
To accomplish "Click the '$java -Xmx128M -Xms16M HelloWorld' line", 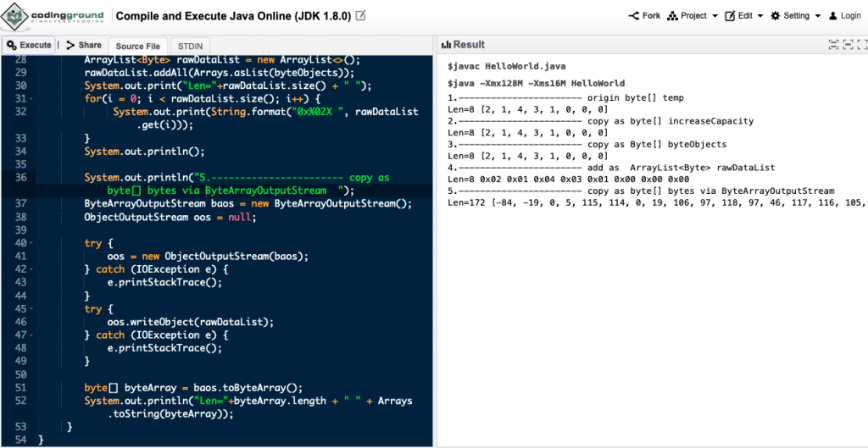I will (x=536, y=84).
